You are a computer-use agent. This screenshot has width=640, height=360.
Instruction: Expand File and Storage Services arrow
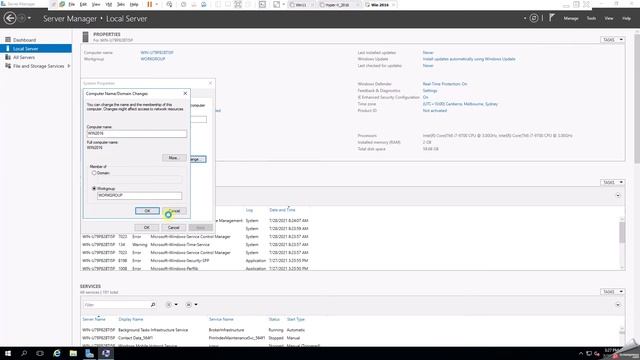[69, 66]
